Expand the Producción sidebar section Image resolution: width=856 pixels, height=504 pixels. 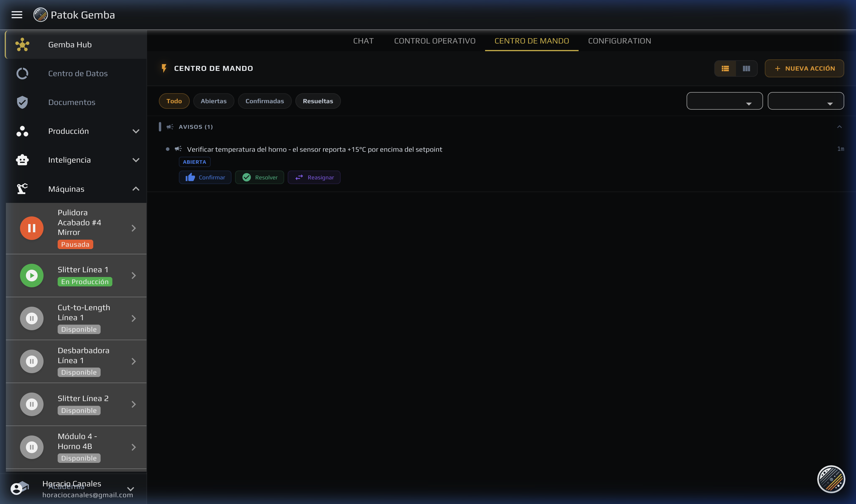point(136,131)
